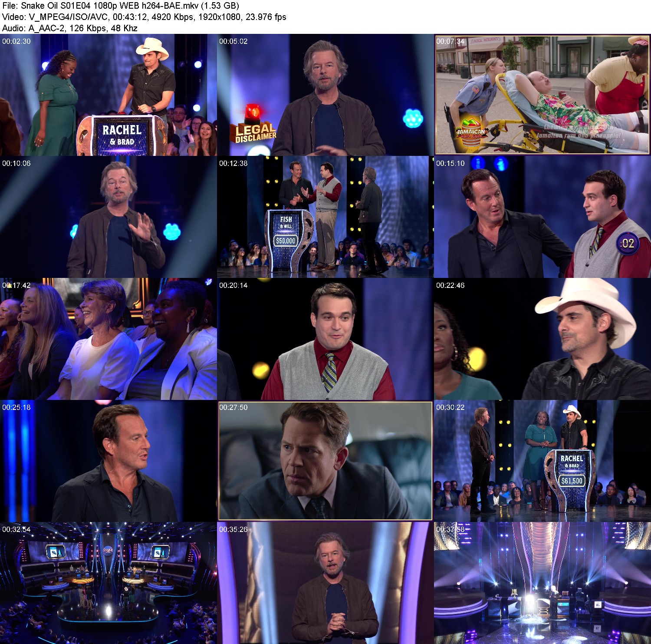This screenshot has height=644, width=651.
Task: Click the Jamaican Rum Gum logo
Action: tap(471, 131)
